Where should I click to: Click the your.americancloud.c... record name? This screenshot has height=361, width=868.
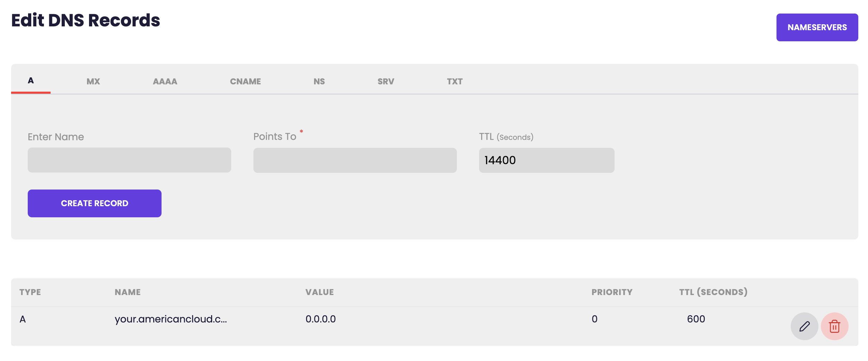point(171,319)
